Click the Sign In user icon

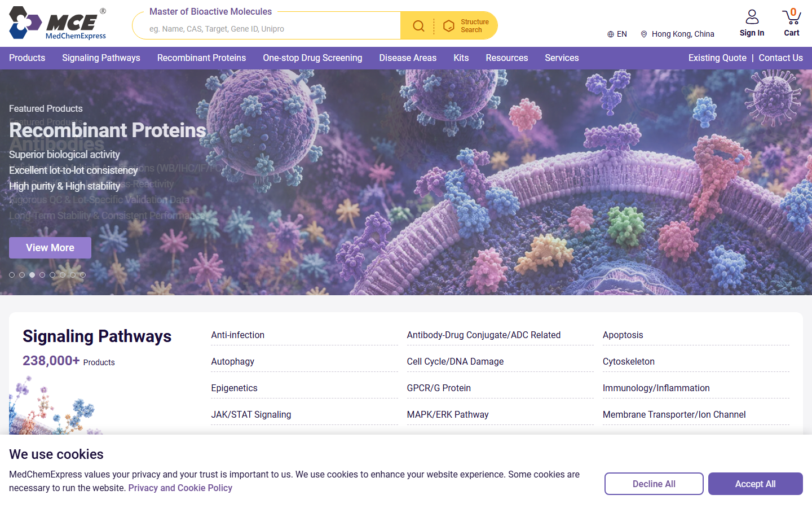752,17
